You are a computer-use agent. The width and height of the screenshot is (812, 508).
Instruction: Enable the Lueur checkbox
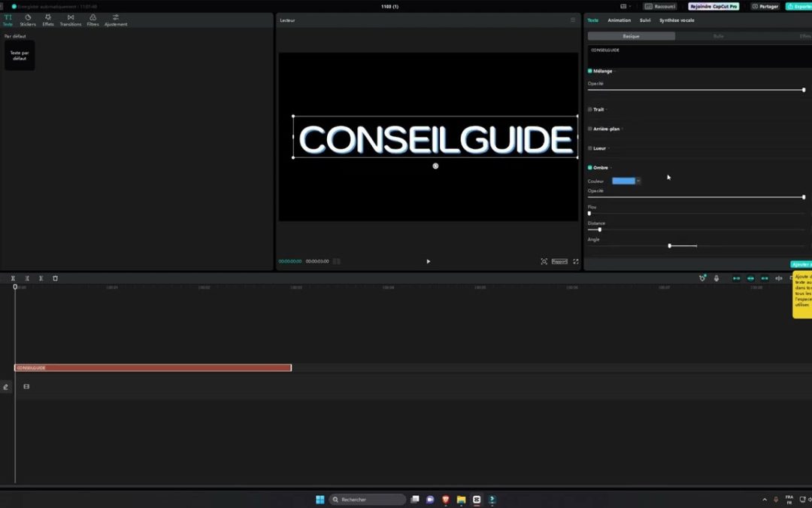[x=590, y=148]
